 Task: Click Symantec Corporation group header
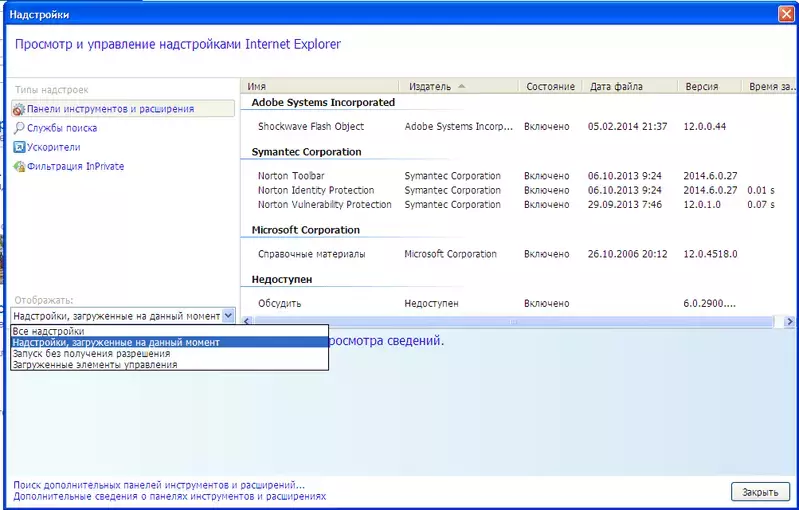pyautogui.click(x=306, y=152)
